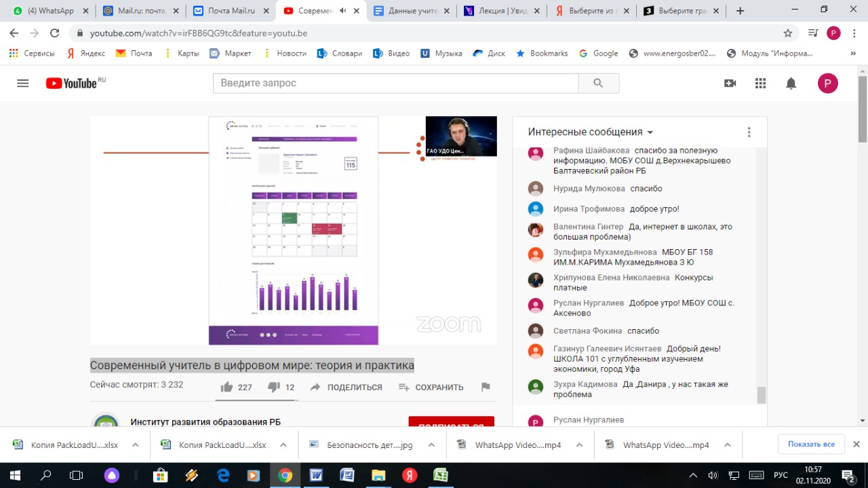This screenshot has height=488, width=868.
Task: Like the video with thumbs up
Action: tap(227, 387)
